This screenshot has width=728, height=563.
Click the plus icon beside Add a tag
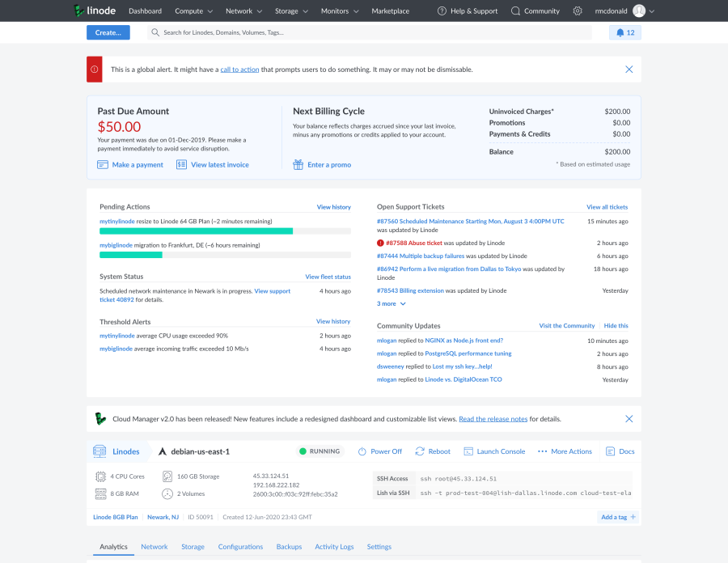(633, 517)
